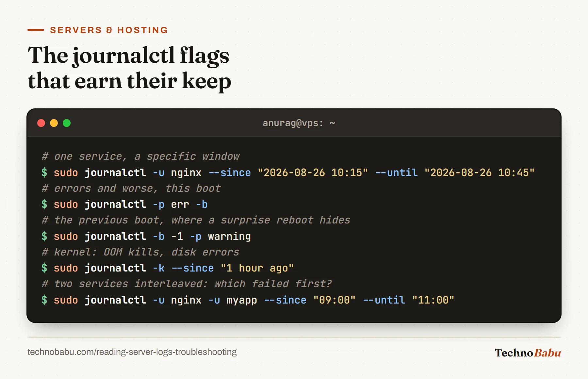The width and height of the screenshot is (588, 379).
Task: Click the green maximize dot in terminal
Action: tap(67, 123)
